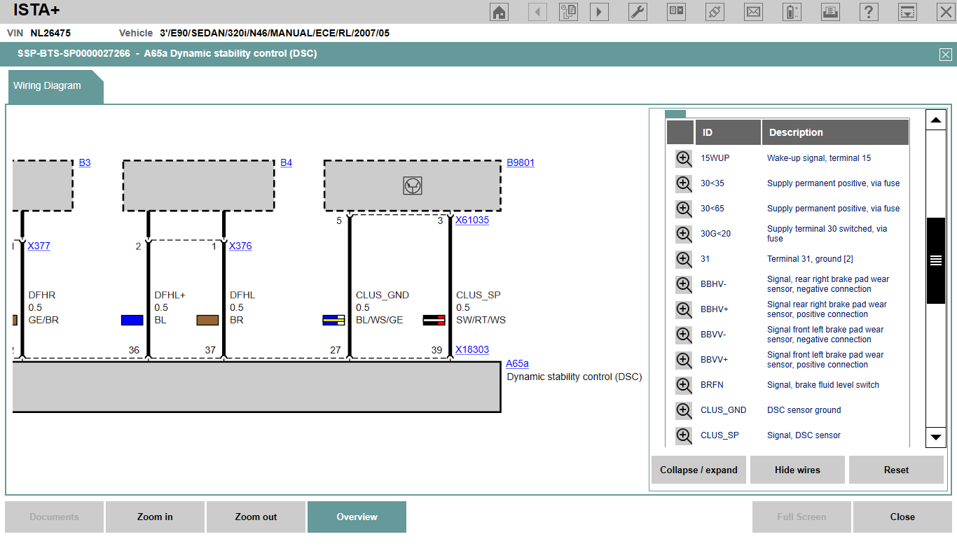Click magnifier icon beside 15WUP row
This screenshot has width=957, height=560.
point(684,158)
